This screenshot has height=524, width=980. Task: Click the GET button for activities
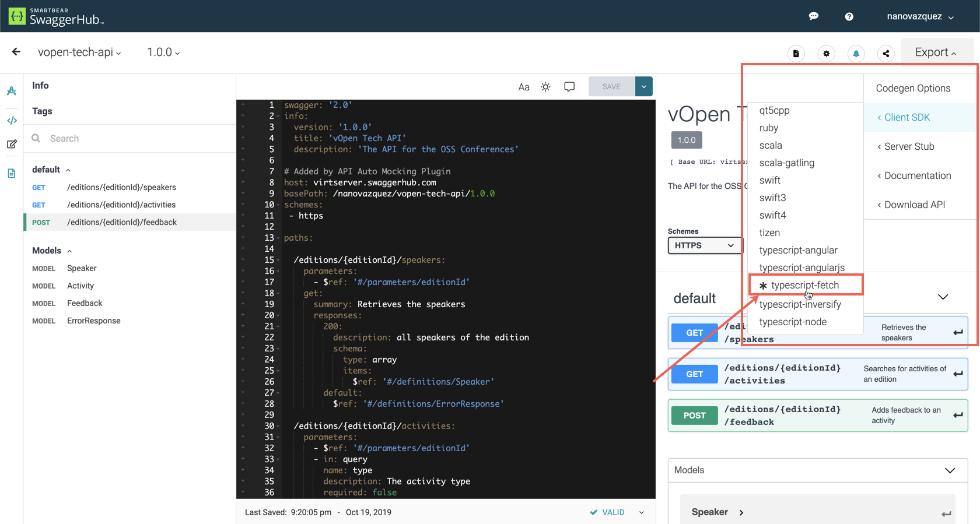coord(694,374)
